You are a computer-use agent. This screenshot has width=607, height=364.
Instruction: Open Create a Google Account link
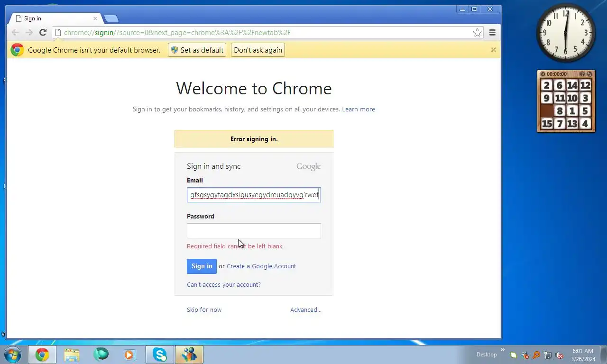pyautogui.click(x=261, y=266)
